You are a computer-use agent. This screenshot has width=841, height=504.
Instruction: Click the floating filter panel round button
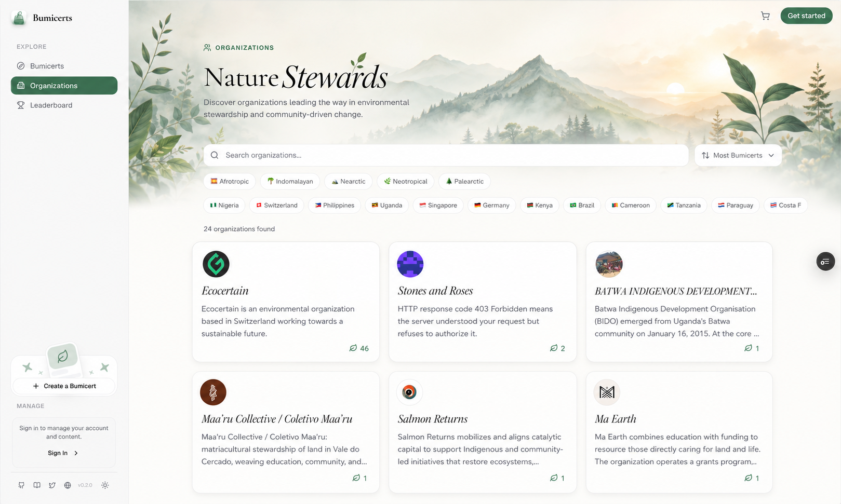(x=825, y=262)
